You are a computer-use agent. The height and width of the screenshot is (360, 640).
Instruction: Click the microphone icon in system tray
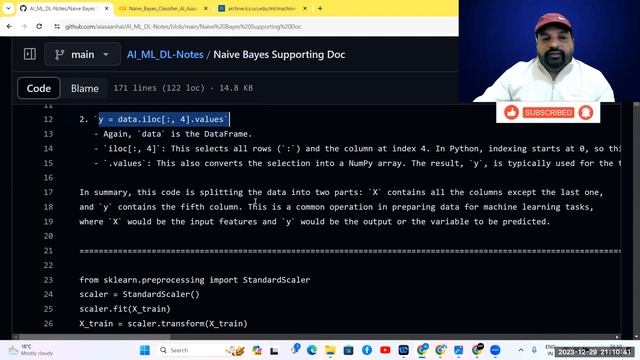tap(534, 350)
